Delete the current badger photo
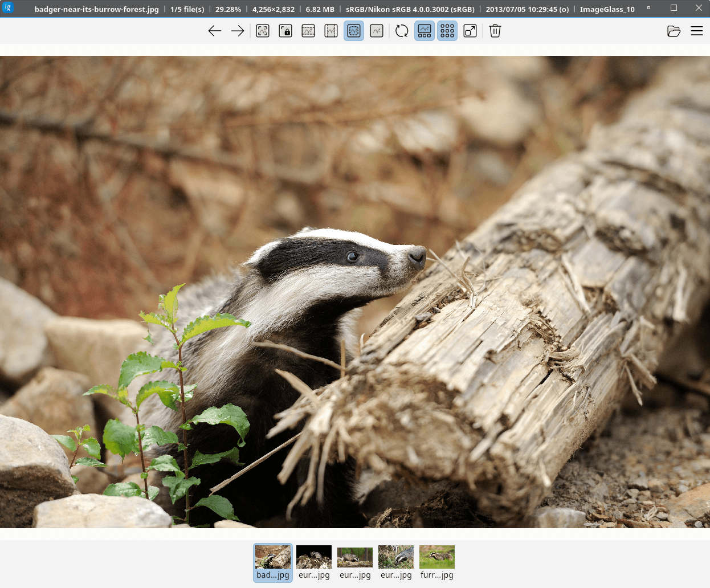 495,31
